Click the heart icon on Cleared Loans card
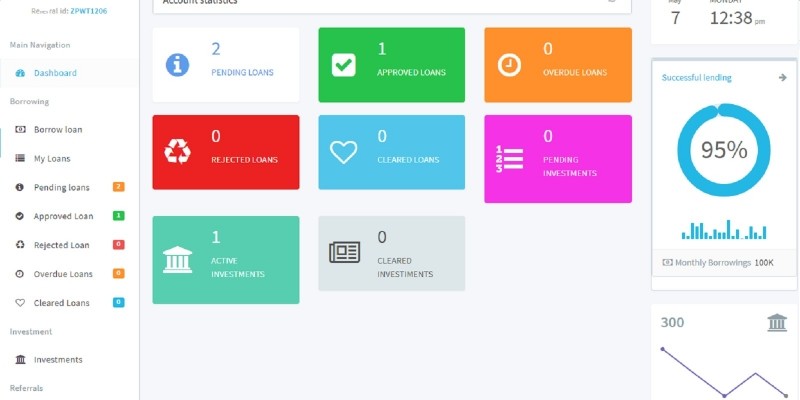Viewport: 800px width, 400px height. click(x=343, y=152)
